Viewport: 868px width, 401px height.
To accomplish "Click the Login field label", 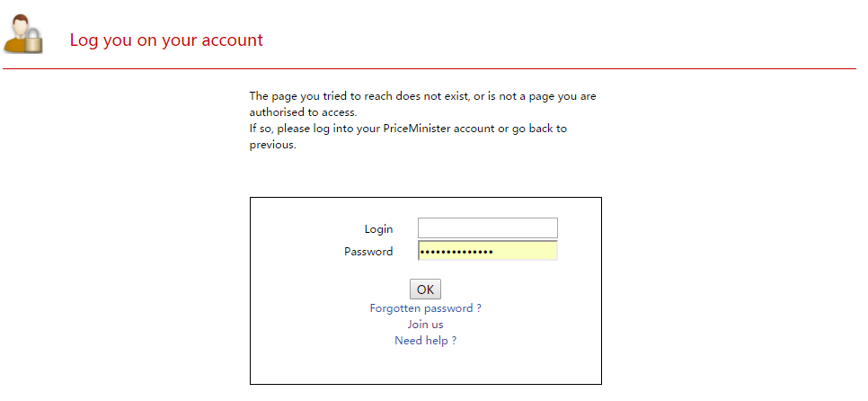I will pos(378,229).
